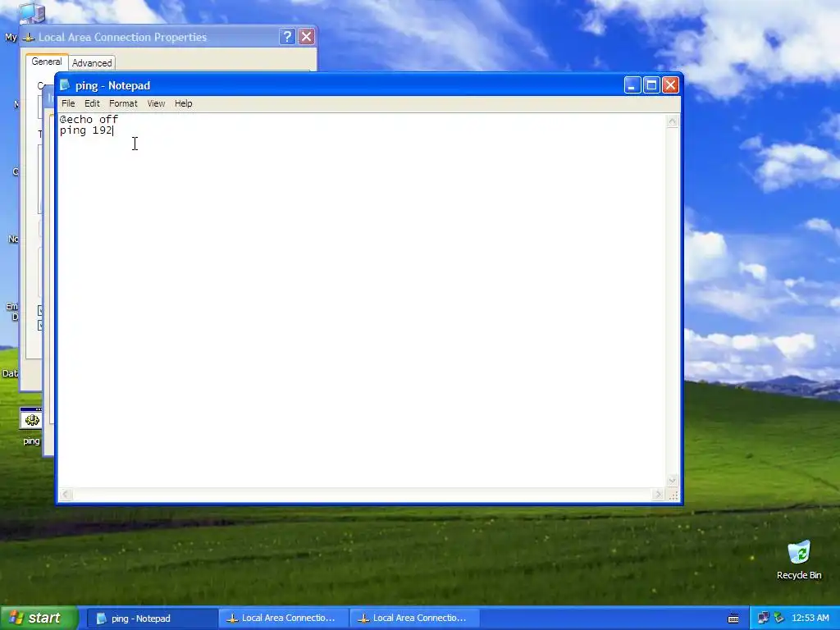Close the Local Area Connection Properties dialog

tap(307, 36)
